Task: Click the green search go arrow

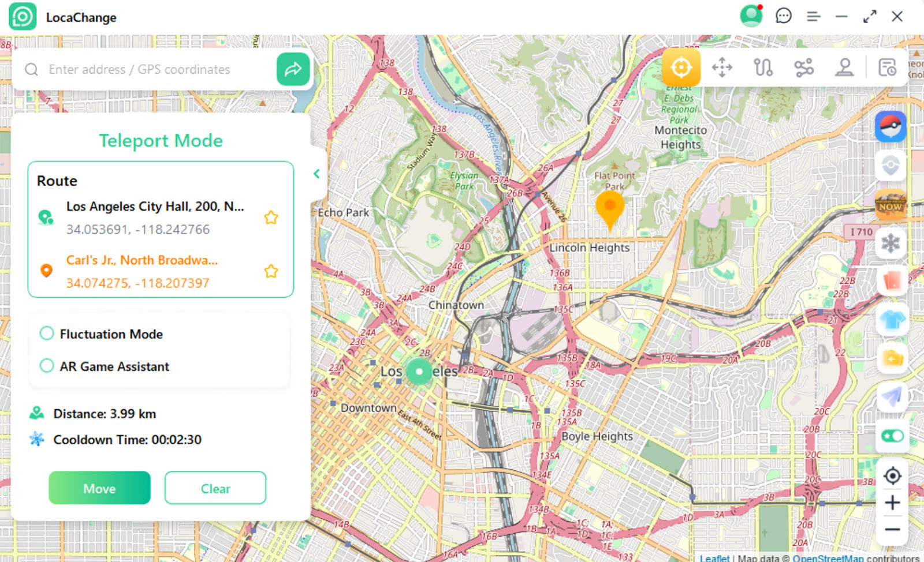Action: tap(293, 69)
